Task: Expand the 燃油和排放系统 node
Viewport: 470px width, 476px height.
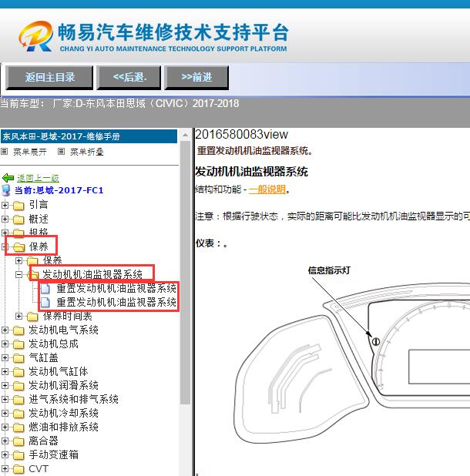Action: click(5, 427)
